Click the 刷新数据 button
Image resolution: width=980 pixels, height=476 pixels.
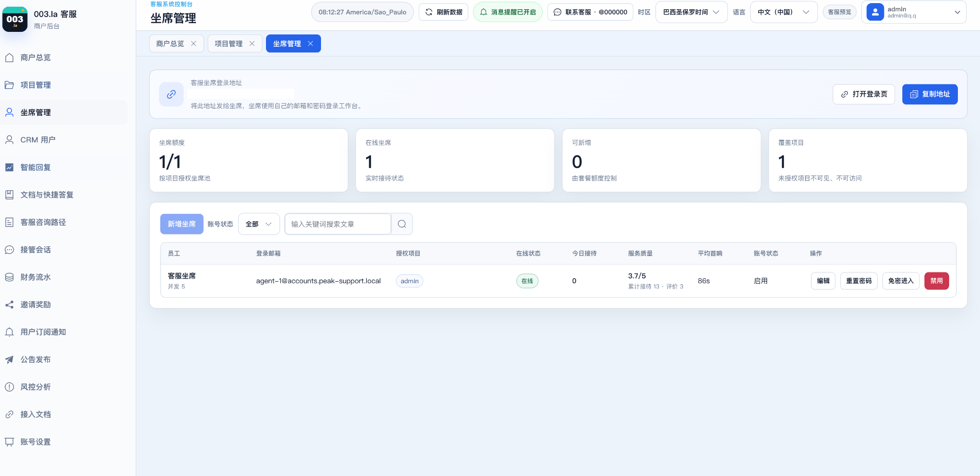[443, 12]
